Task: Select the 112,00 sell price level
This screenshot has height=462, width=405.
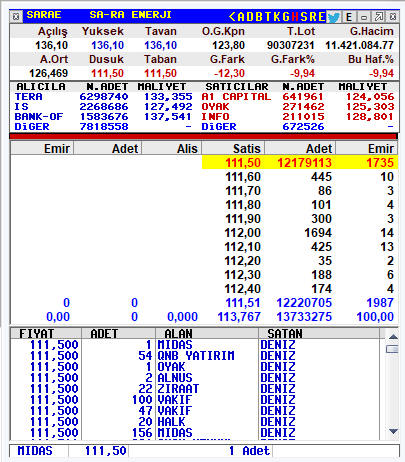Action: click(243, 233)
